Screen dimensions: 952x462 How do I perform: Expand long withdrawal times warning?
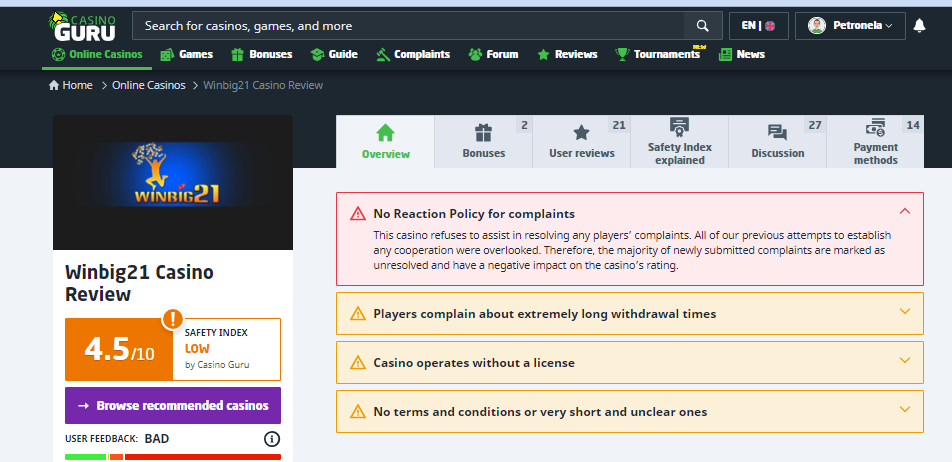click(905, 313)
